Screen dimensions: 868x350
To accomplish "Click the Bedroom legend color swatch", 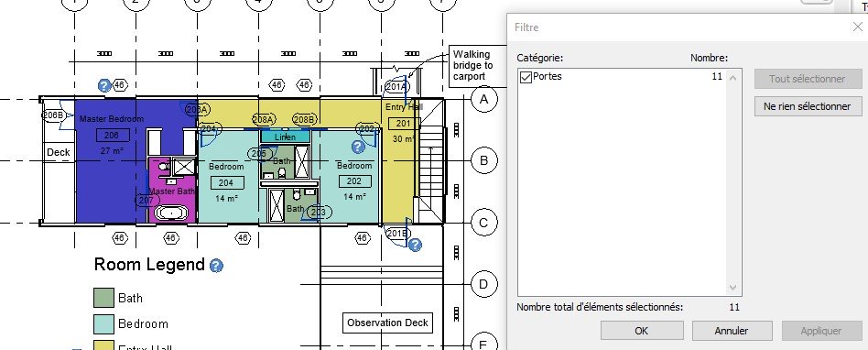I will (104, 324).
